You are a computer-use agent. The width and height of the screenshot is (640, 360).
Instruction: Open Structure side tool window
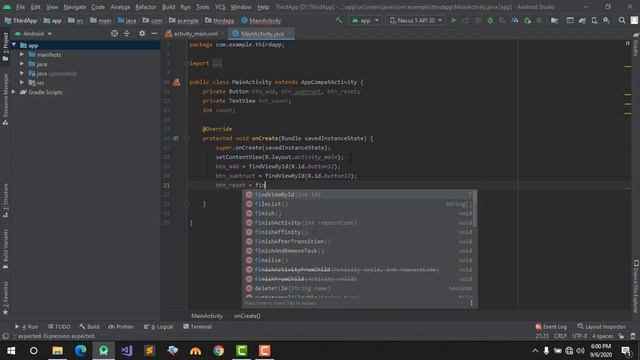[5, 200]
